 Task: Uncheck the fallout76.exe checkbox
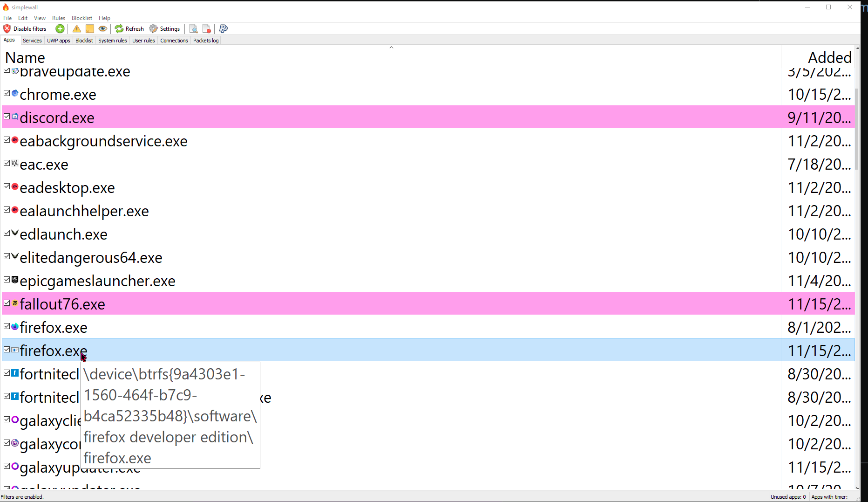(x=7, y=303)
